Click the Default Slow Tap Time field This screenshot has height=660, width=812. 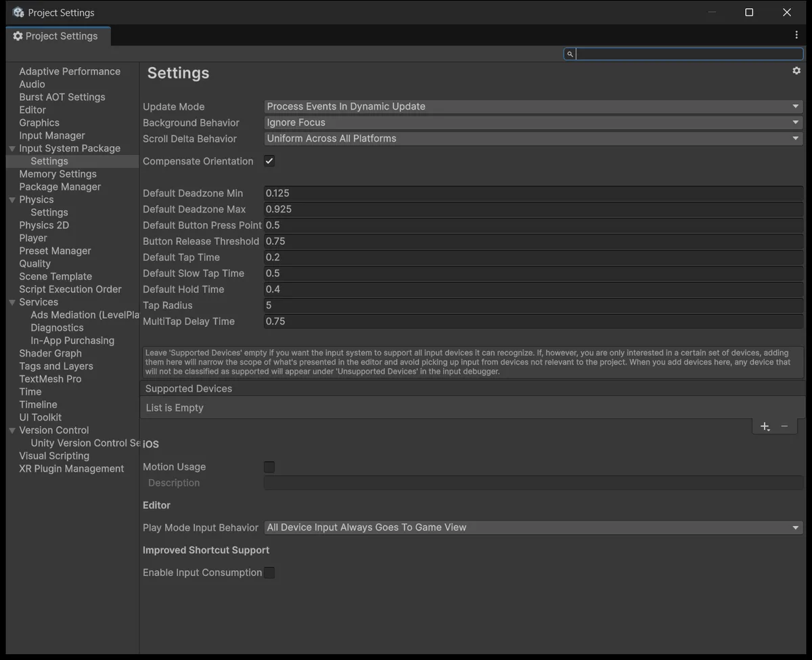coord(533,273)
